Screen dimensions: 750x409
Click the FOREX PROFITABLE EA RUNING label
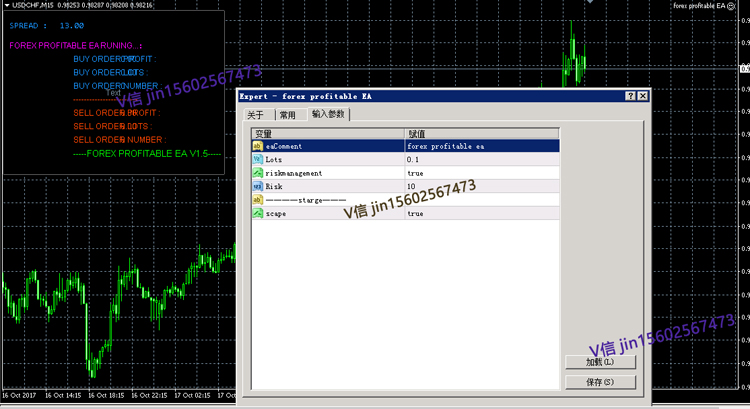pos(76,45)
